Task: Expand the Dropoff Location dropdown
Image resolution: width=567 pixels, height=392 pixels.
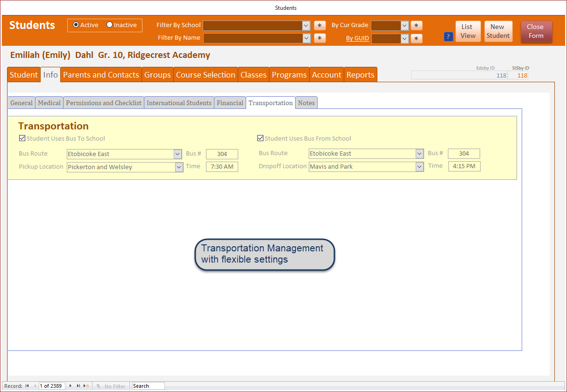Action: 419,167
